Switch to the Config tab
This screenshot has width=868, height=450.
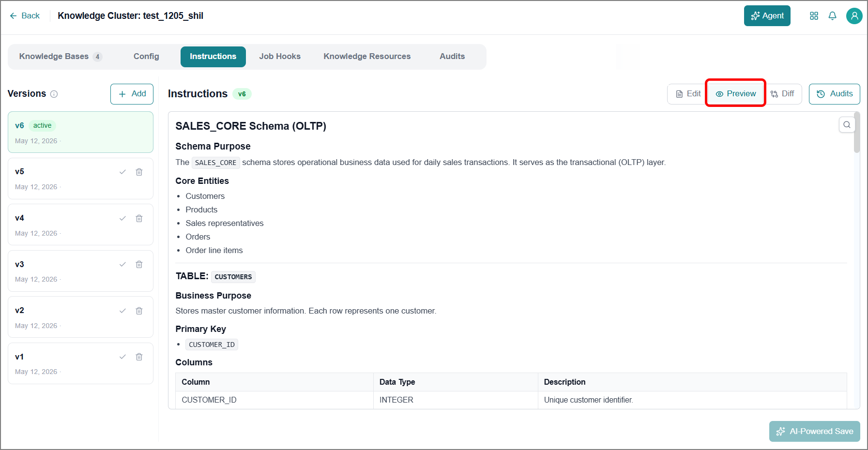click(146, 57)
